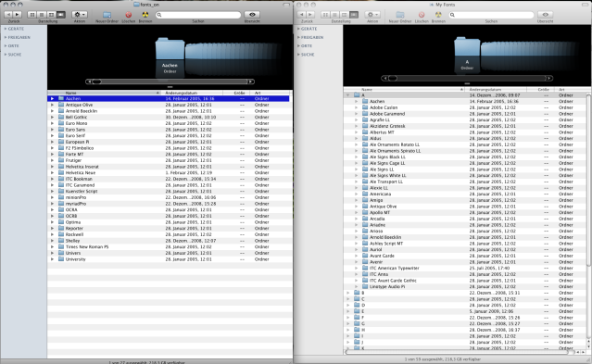Screen dimensions: 592x364
Task: Collapse the A folder in My Fonts
Action: pyautogui.click(x=348, y=95)
